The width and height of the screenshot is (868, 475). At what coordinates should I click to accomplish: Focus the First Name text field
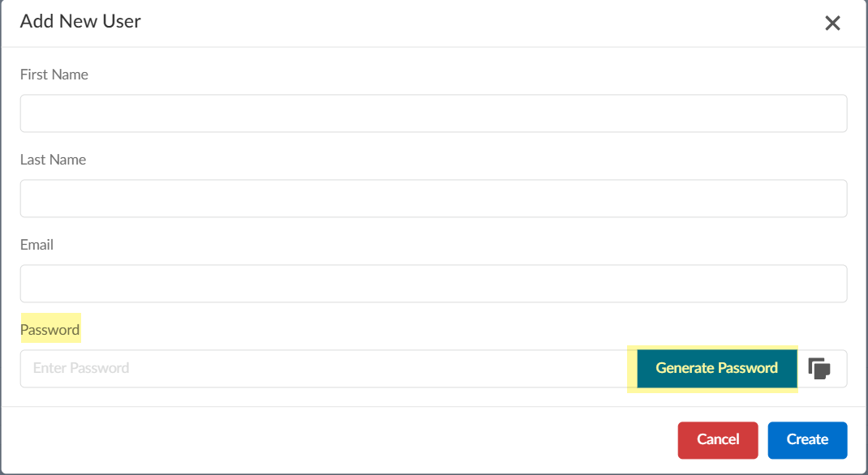[433, 113]
